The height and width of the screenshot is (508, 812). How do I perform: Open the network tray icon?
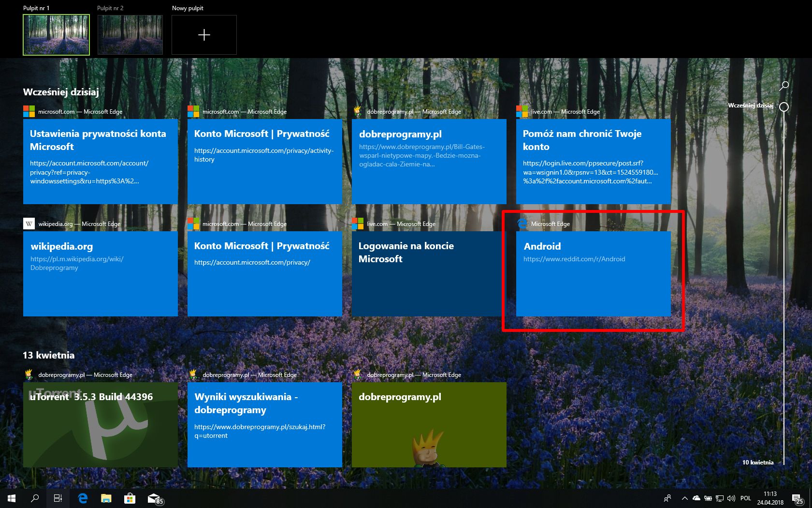[x=720, y=498]
